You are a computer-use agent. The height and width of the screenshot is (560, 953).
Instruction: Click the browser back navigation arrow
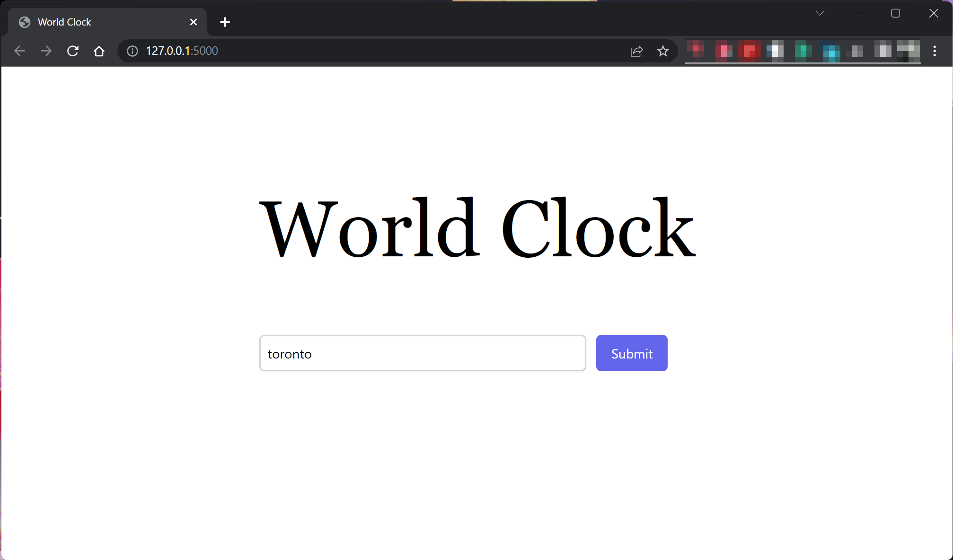click(19, 51)
